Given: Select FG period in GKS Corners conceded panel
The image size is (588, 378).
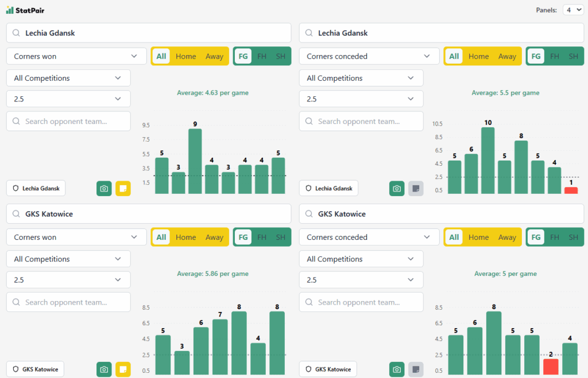Looking at the screenshot, I should click(536, 237).
